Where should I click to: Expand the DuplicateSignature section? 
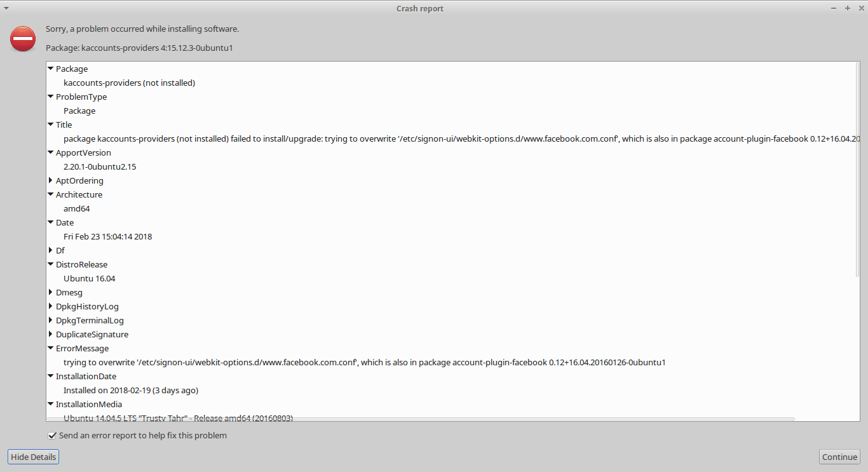(x=51, y=334)
